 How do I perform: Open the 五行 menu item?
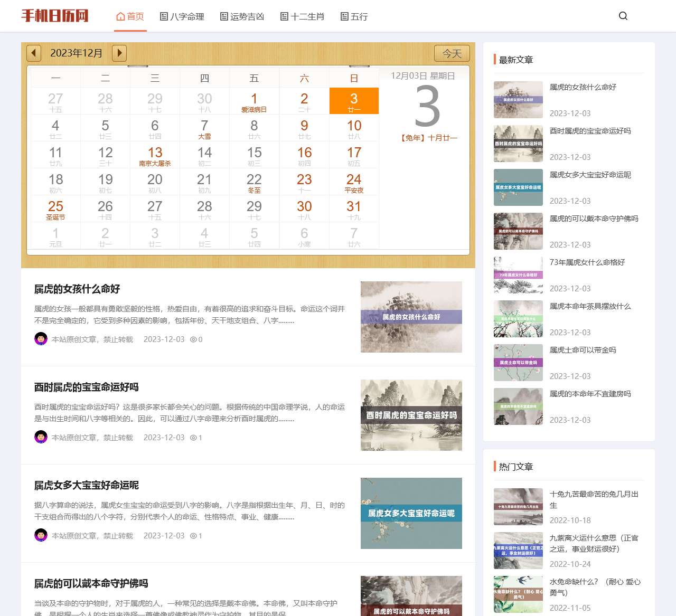pos(354,16)
